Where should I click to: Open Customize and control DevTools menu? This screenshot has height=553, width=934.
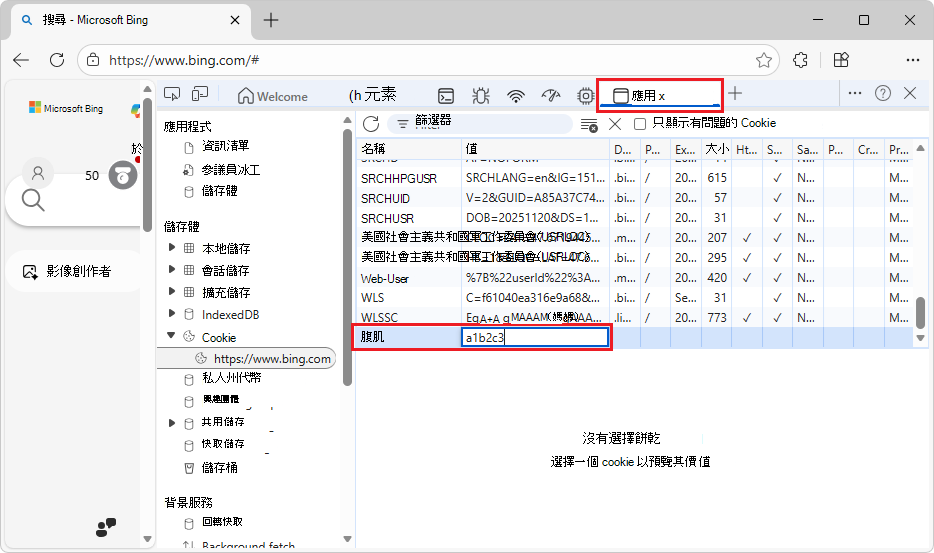click(855, 93)
